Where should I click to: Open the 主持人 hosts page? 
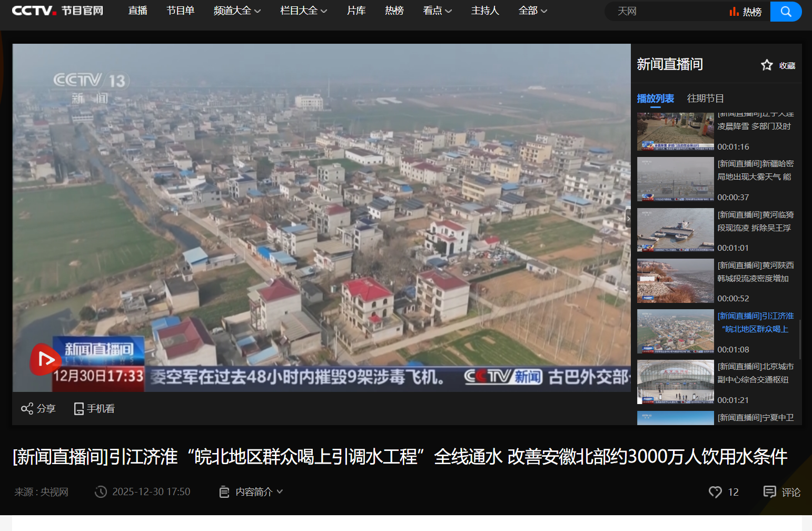click(484, 11)
